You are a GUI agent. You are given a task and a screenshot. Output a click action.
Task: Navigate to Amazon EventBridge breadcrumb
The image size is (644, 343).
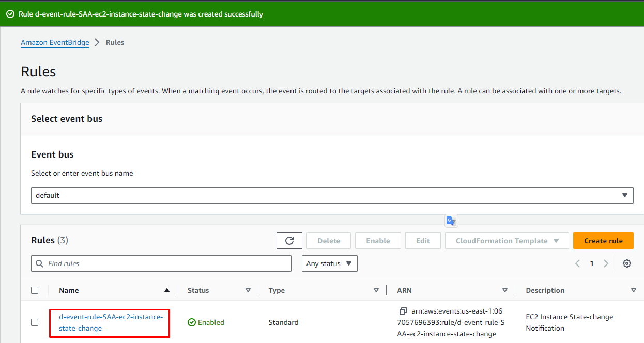point(55,42)
